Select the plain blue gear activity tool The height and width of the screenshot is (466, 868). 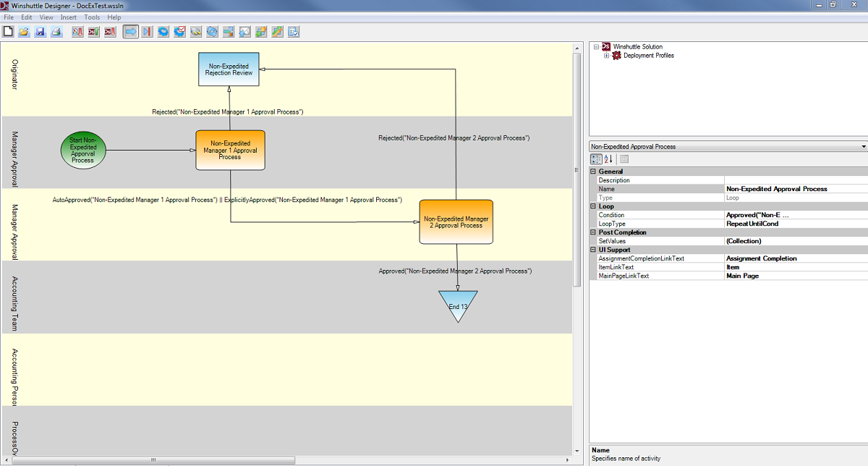coord(163,32)
